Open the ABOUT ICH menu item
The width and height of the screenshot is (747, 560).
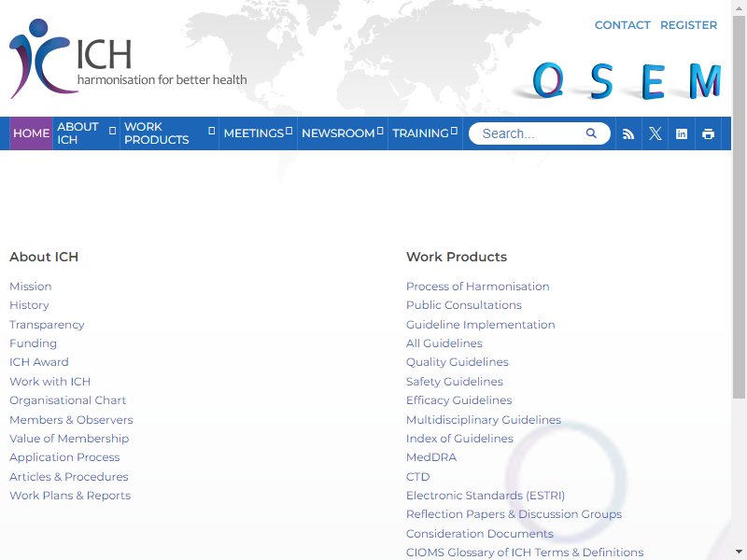click(x=78, y=133)
